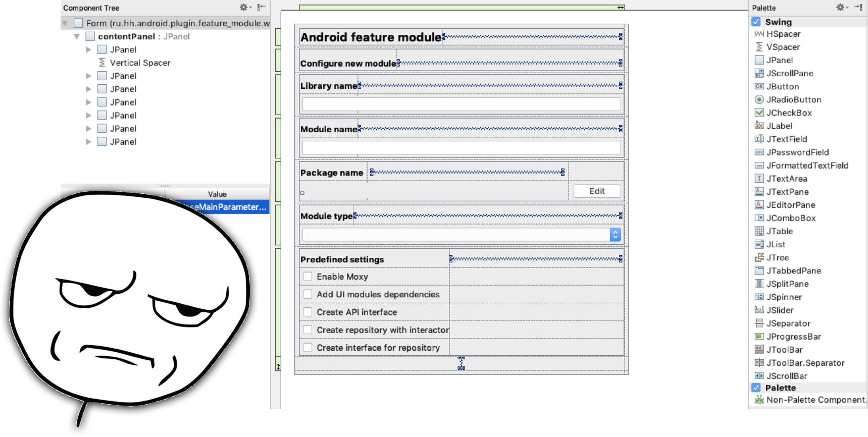Viewport: 868px width, 437px height.
Task: Enable Create API interface option
Action: pos(308,311)
